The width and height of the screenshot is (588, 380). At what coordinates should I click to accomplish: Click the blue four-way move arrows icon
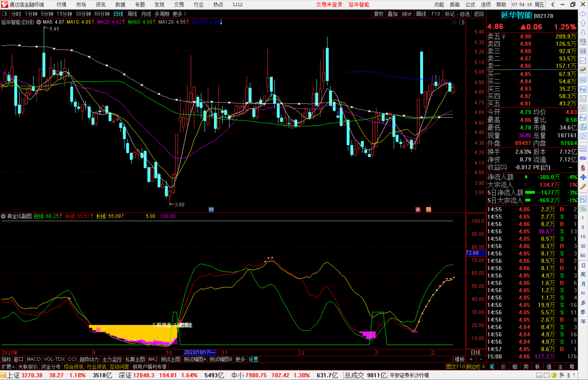point(583,177)
